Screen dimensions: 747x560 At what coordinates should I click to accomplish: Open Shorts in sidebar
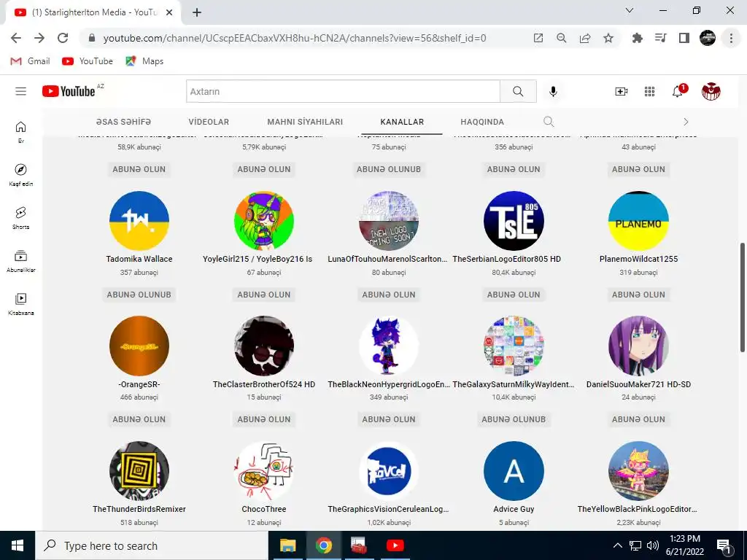[20, 217]
